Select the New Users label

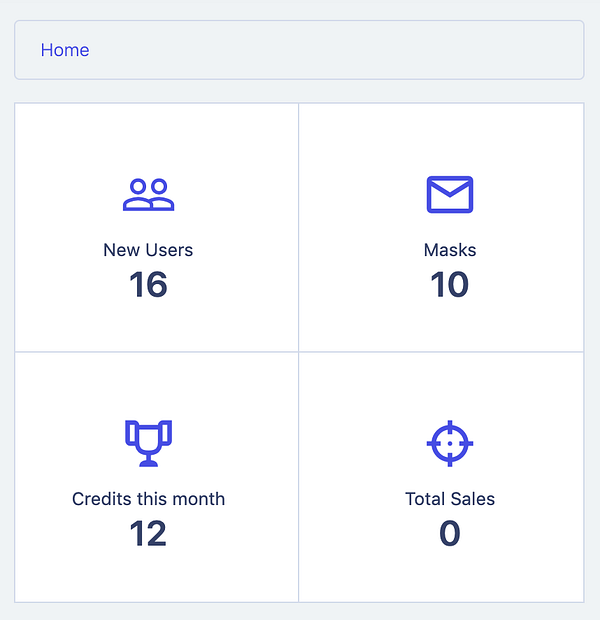click(148, 250)
